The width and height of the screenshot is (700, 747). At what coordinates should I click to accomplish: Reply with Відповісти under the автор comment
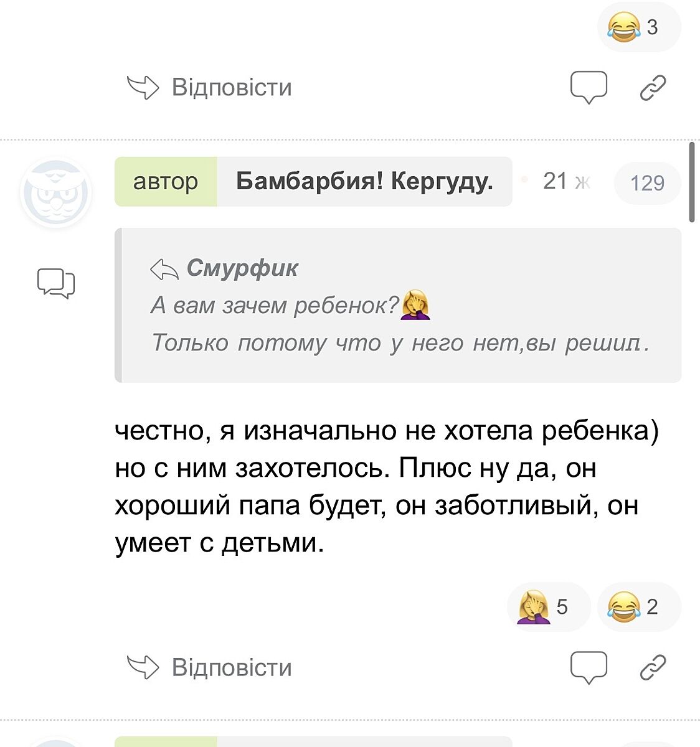pyautogui.click(x=232, y=667)
